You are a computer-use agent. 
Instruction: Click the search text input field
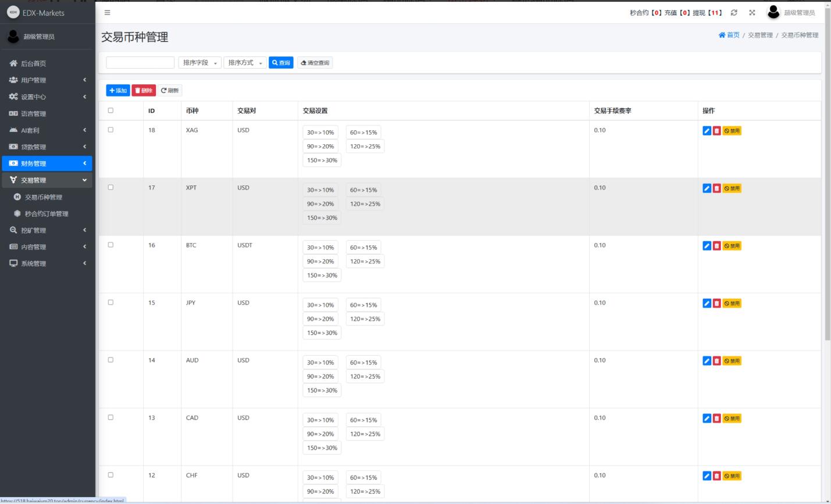[140, 63]
